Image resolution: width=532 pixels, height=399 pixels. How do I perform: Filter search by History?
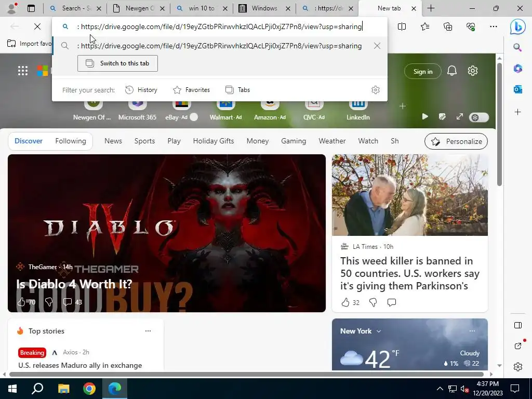point(141,90)
